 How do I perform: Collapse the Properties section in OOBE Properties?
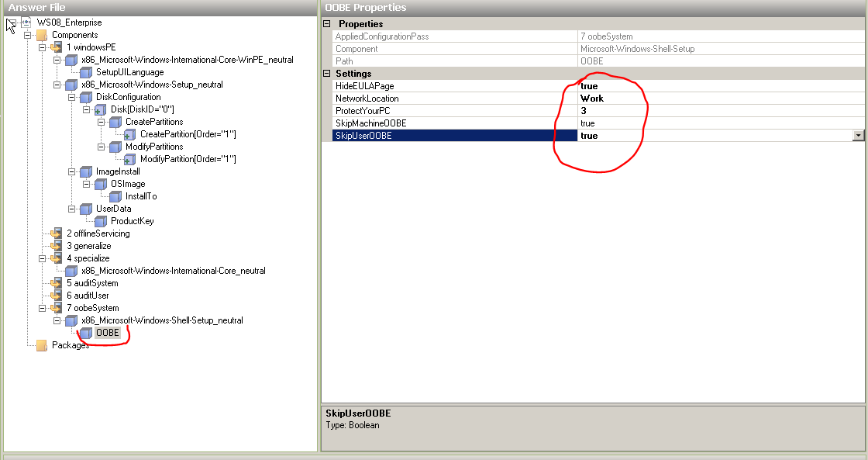point(326,24)
